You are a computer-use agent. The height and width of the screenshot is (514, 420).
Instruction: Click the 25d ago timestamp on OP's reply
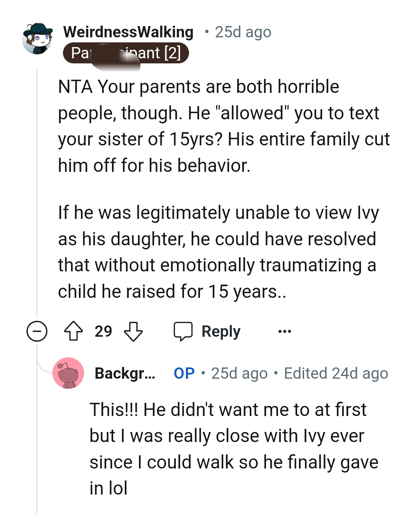tap(239, 373)
